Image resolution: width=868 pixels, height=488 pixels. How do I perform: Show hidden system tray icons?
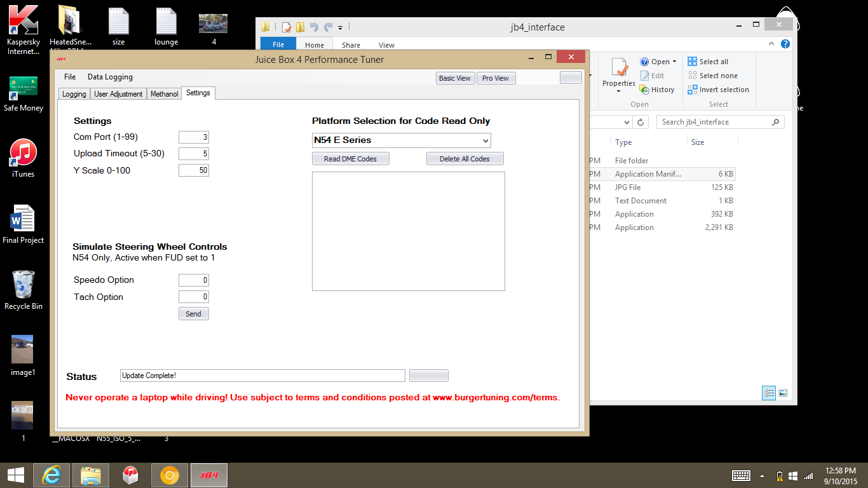[763, 475]
